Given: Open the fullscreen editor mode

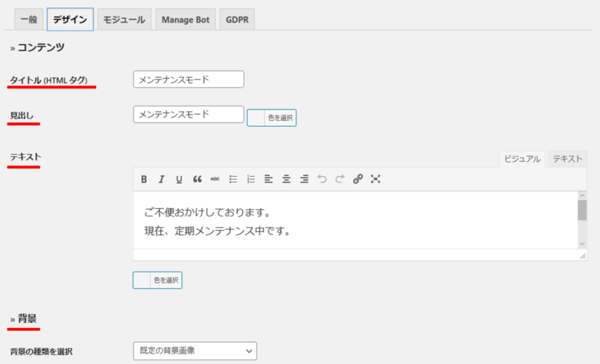Looking at the screenshot, I should (376, 179).
